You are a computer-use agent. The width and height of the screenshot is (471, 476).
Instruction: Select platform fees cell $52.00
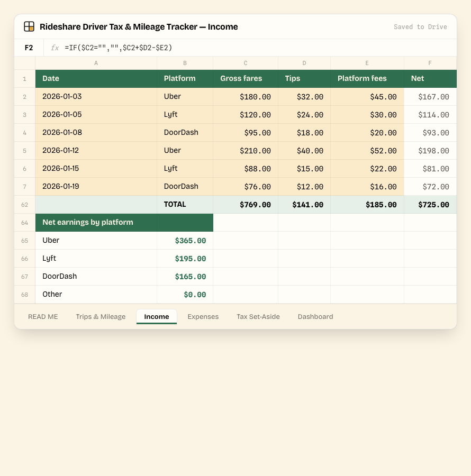click(367, 151)
